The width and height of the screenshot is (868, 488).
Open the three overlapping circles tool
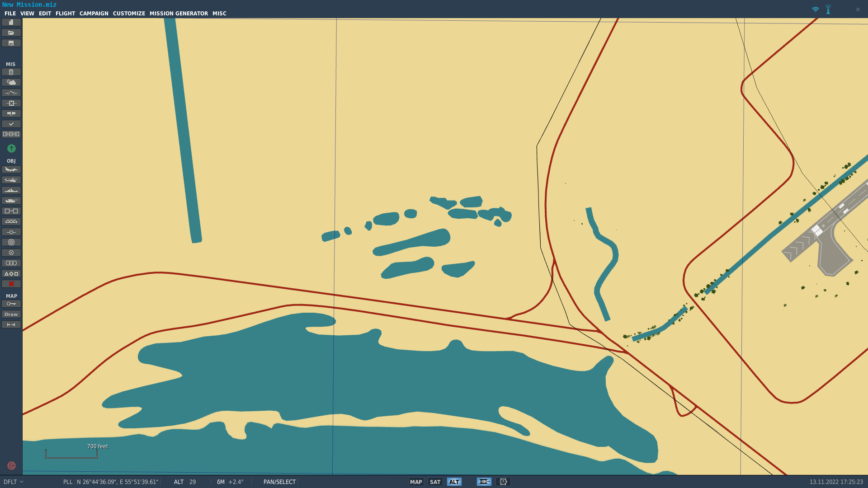coord(11,263)
